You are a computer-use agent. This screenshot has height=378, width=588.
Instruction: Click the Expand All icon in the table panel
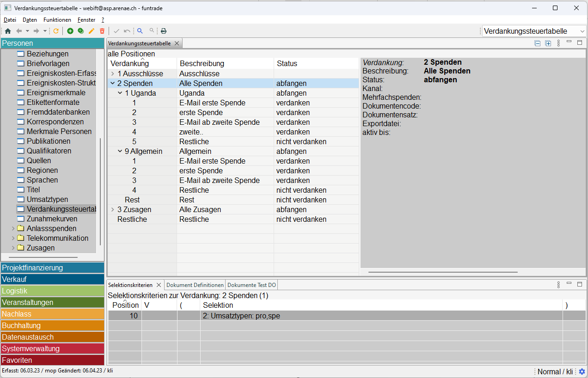(548, 43)
